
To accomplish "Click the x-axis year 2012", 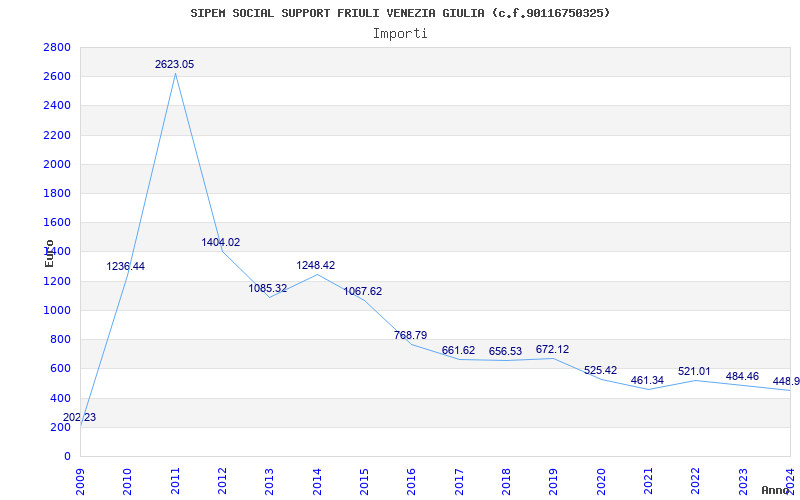I will (x=222, y=482).
